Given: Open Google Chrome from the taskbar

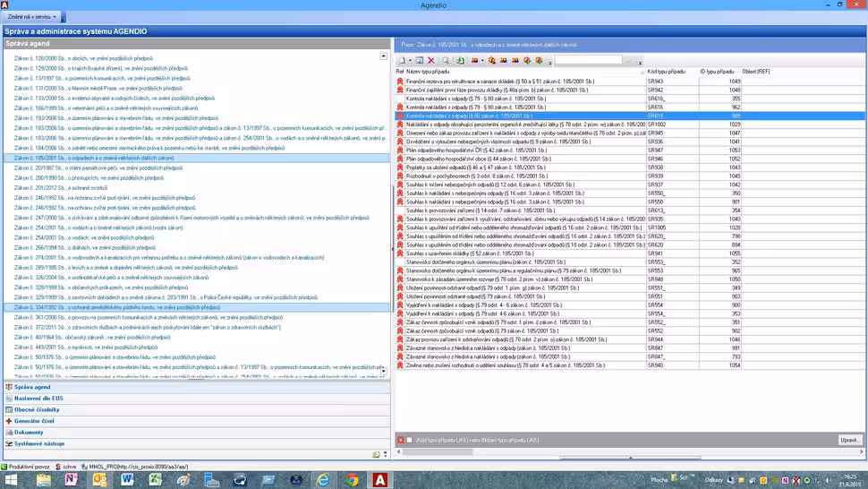Looking at the screenshot, I should (x=353, y=480).
